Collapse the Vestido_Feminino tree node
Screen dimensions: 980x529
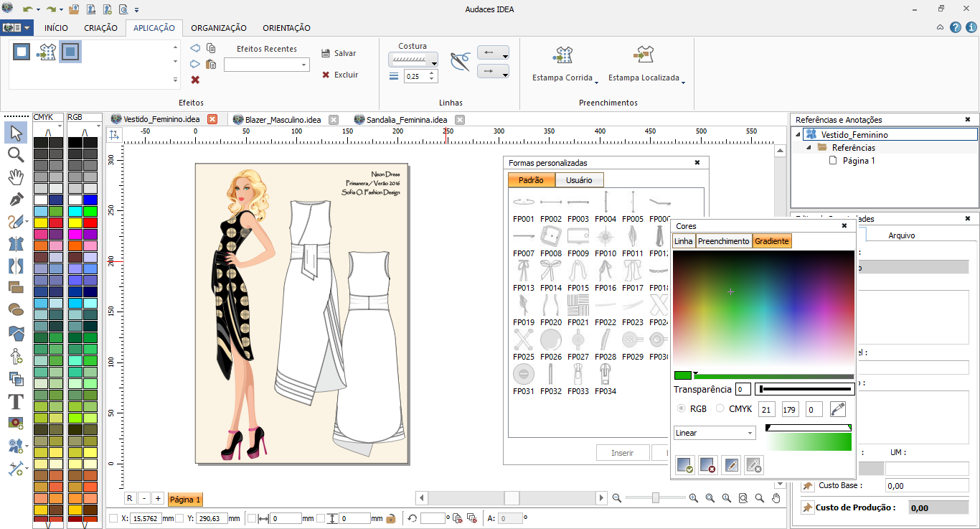tap(798, 135)
